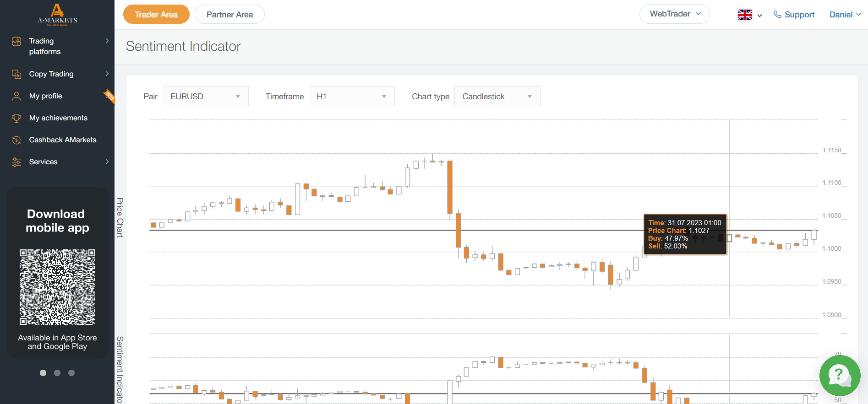Screen dimensions: 868x404
Task: Switch to the Trader Area tab
Action: 156,14
